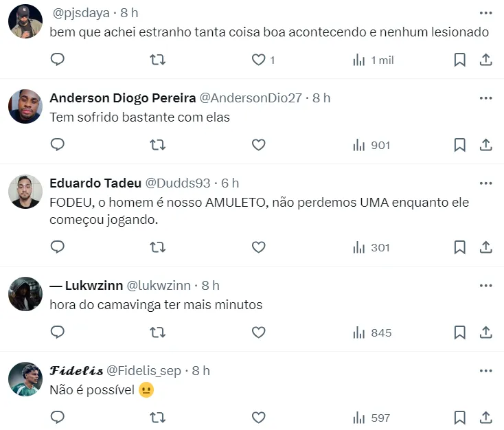Repost Anderson Diogo Pereira's tweet
This screenshot has height=430, width=504.
[x=157, y=145]
